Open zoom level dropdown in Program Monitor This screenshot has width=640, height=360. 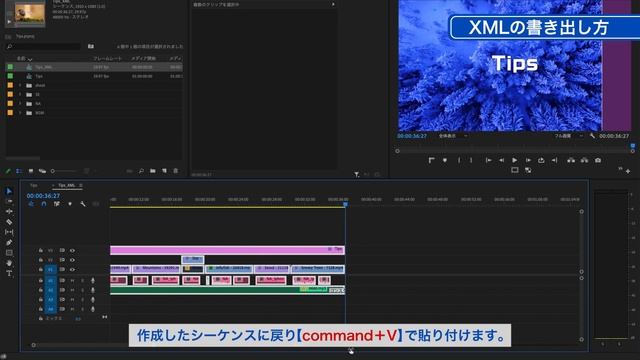[x=453, y=136]
